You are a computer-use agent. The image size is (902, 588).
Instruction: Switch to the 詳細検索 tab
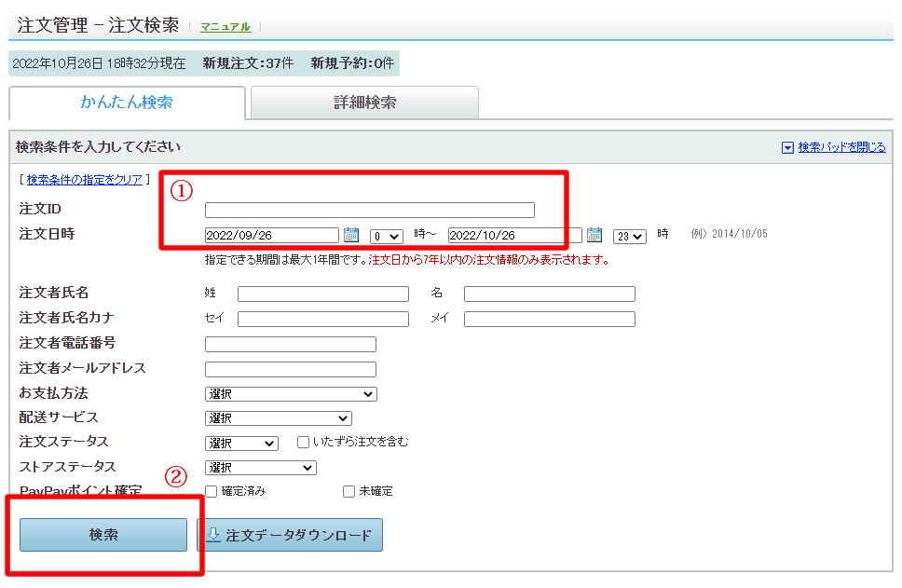click(364, 103)
